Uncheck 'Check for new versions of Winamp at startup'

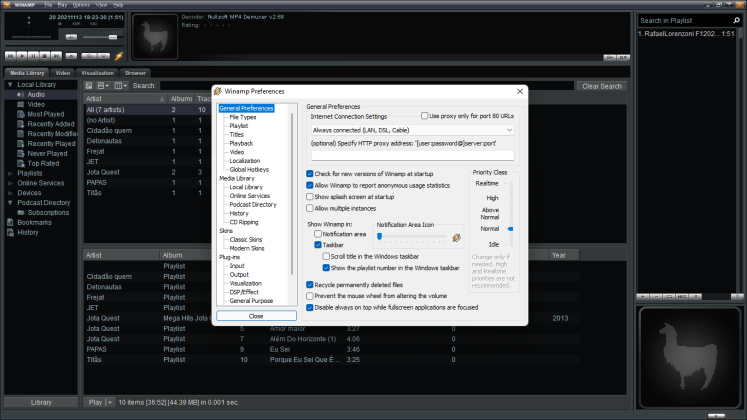point(310,174)
